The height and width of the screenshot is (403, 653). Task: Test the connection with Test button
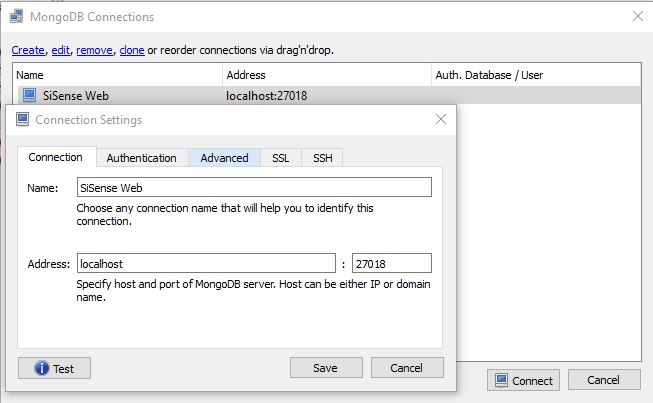click(54, 368)
